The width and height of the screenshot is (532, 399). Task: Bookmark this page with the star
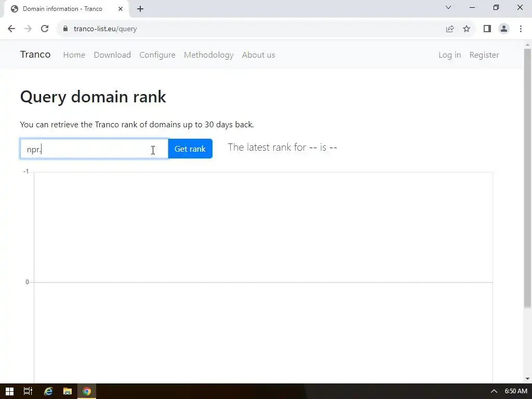tap(467, 29)
